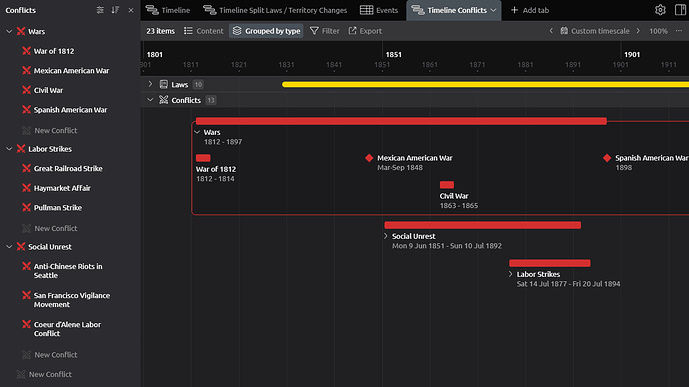Click the Export button

(365, 31)
